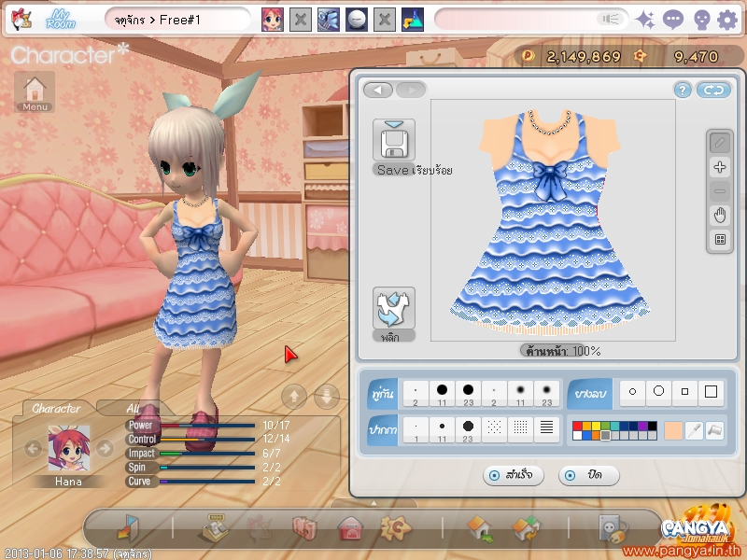Image resolution: width=747 pixels, height=560 pixels.
Task: Click the red-haired character portrait in top bar
Action: (x=273, y=20)
